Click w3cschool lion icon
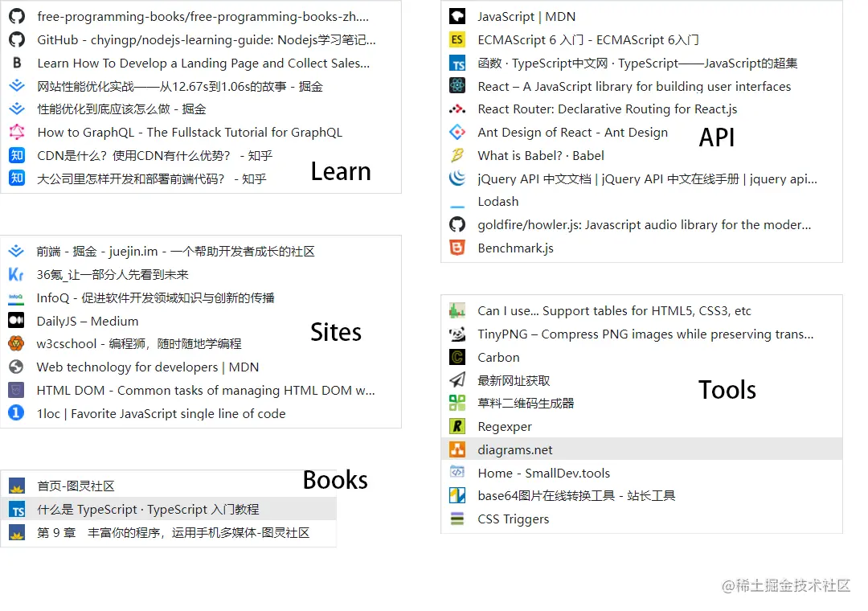This screenshot has width=868, height=611. pyautogui.click(x=16, y=343)
